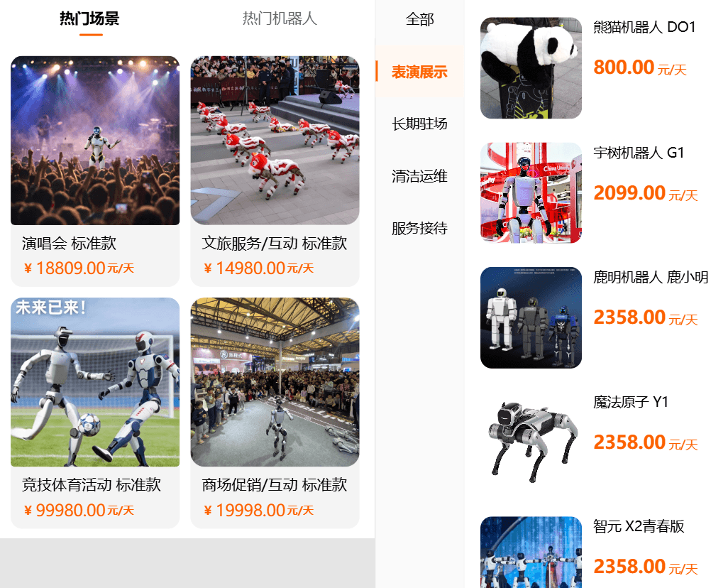Choose the 服务接待 category
Screen dimensions: 728x588
(420, 228)
